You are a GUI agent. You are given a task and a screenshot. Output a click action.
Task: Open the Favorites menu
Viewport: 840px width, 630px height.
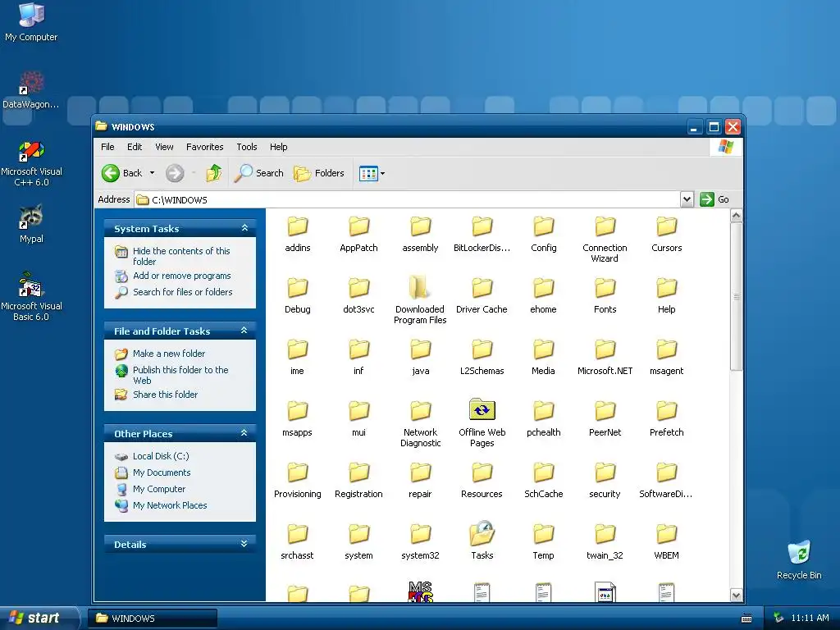pyautogui.click(x=204, y=147)
